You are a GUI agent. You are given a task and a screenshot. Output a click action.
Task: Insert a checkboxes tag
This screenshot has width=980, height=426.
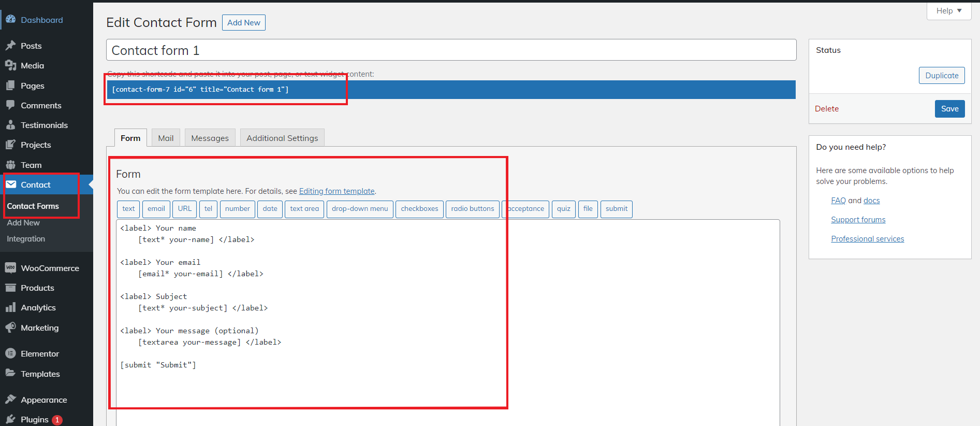(419, 209)
